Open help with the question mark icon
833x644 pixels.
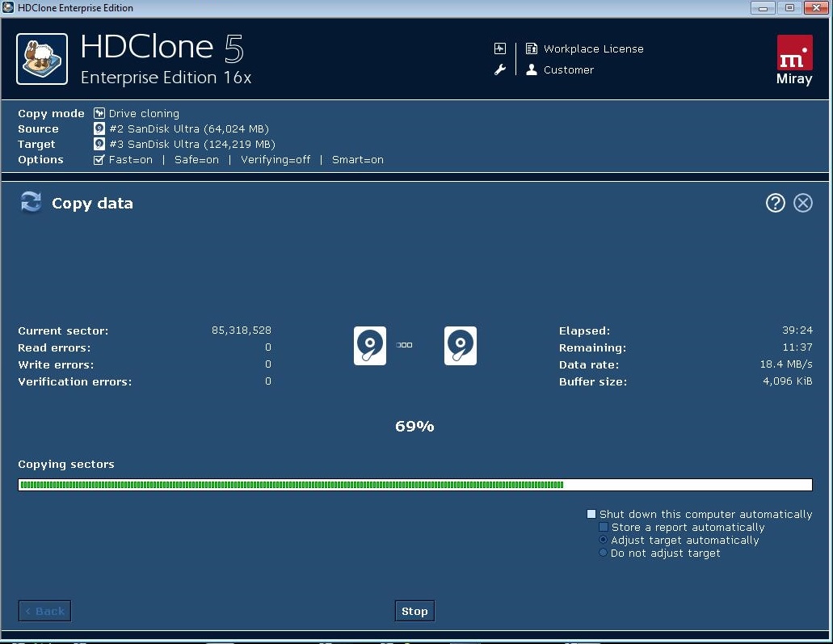[x=775, y=203]
